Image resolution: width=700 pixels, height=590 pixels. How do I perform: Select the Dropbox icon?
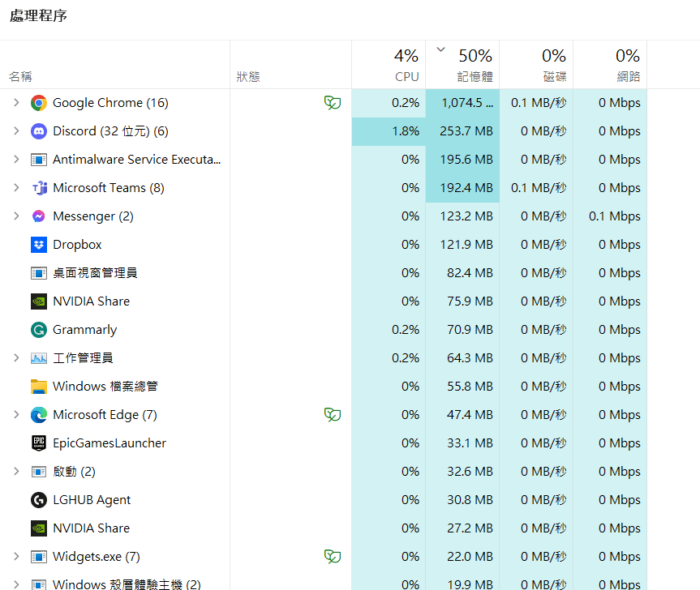coord(38,244)
